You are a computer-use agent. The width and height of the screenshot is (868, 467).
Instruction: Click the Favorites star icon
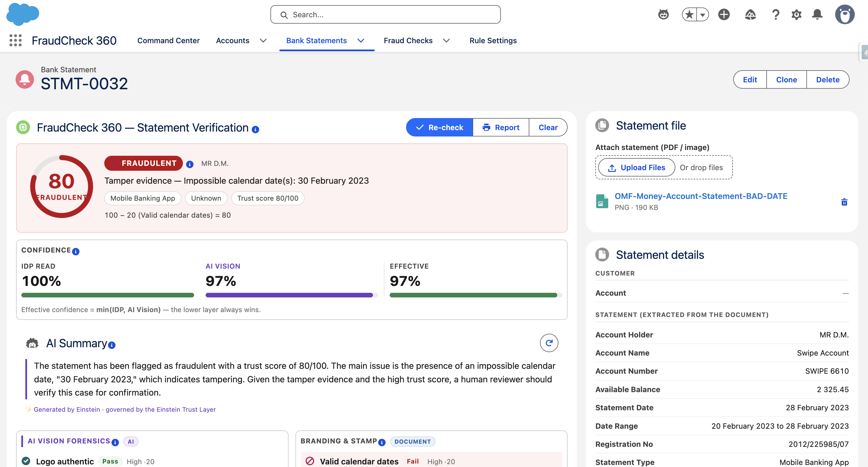(x=689, y=14)
